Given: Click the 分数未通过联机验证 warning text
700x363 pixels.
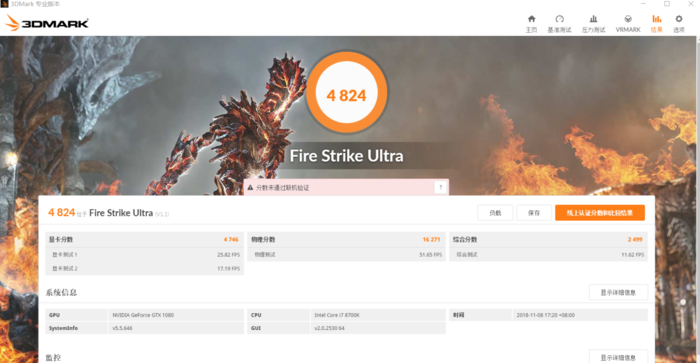Looking at the screenshot, I should pos(283,188).
